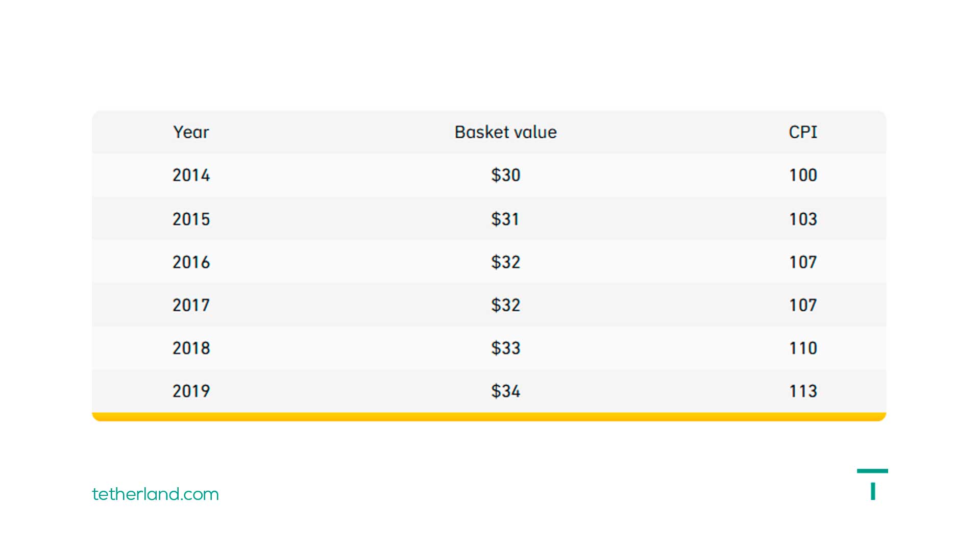
Task: Select the $30 basket value cell
Action: (x=505, y=176)
